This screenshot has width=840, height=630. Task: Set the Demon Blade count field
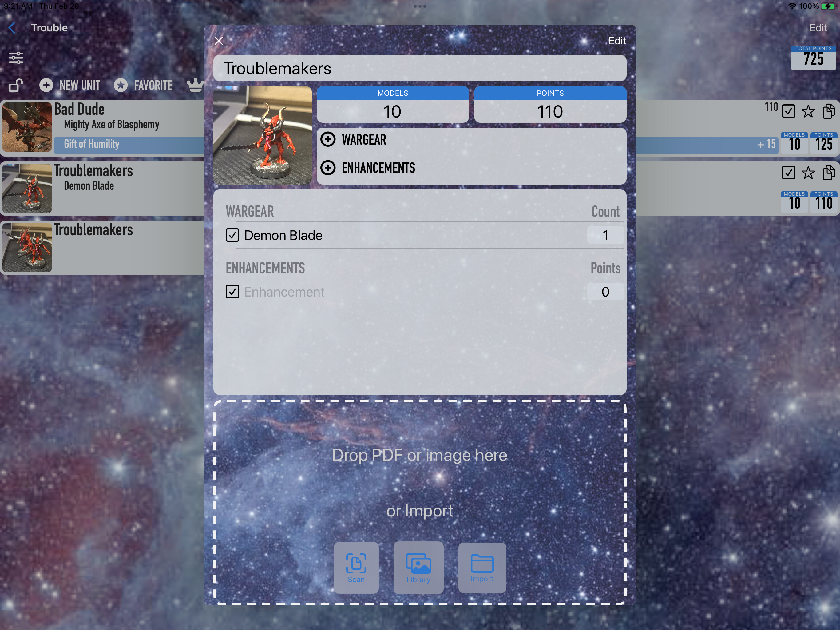pyautogui.click(x=605, y=235)
